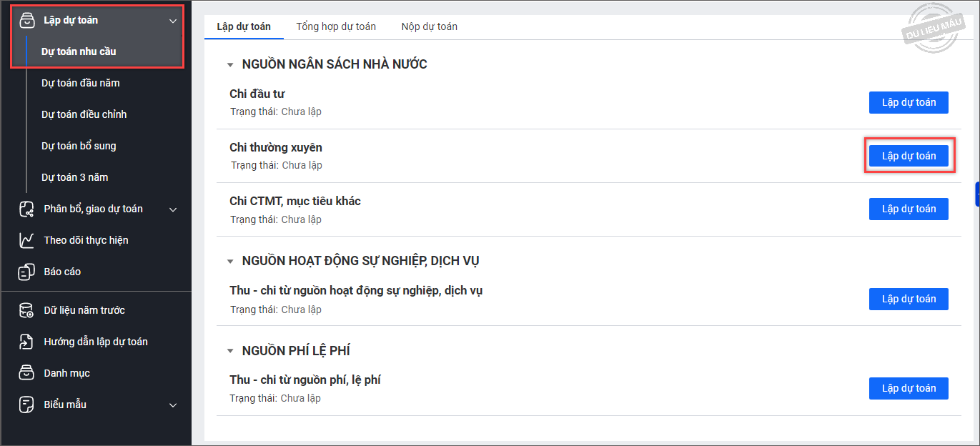The image size is (980, 446).
Task: Select Dự toán 3 năm submenu item
Action: point(75,177)
